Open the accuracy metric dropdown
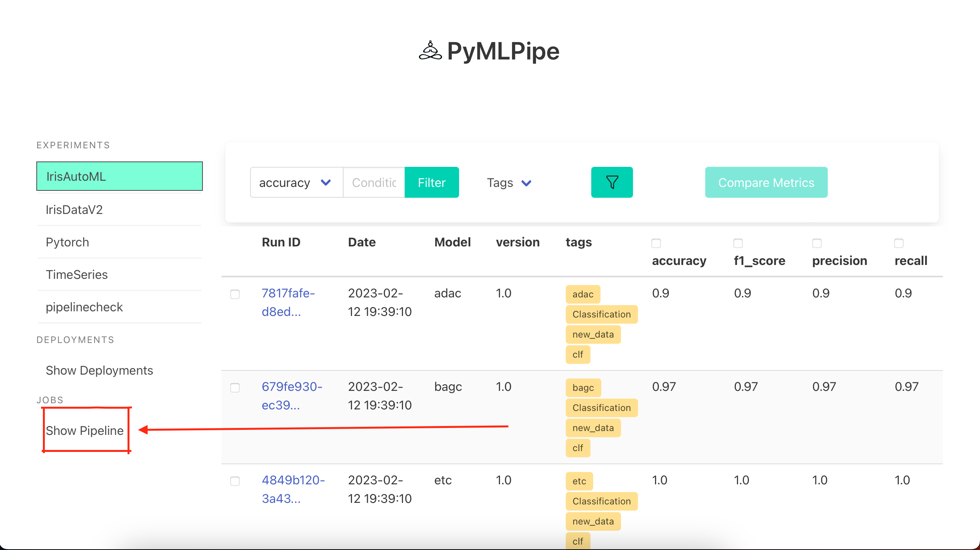Image resolution: width=980 pixels, height=550 pixels. 296,182
